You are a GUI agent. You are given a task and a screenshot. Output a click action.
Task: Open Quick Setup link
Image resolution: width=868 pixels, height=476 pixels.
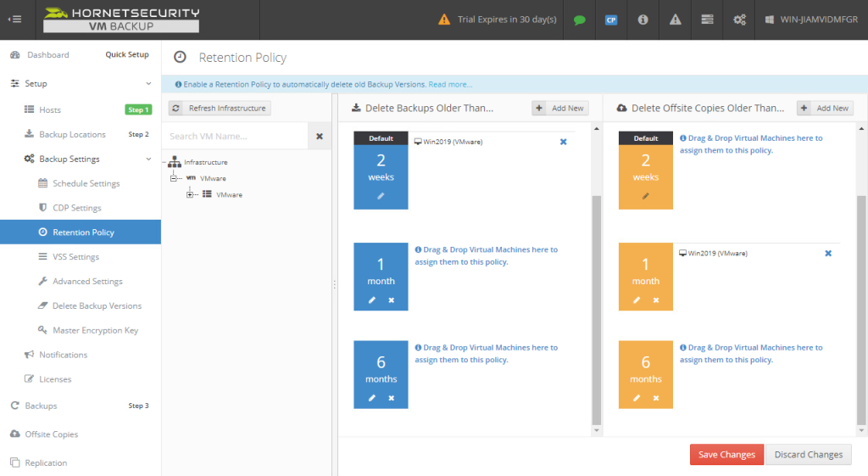(x=127, y=54)
